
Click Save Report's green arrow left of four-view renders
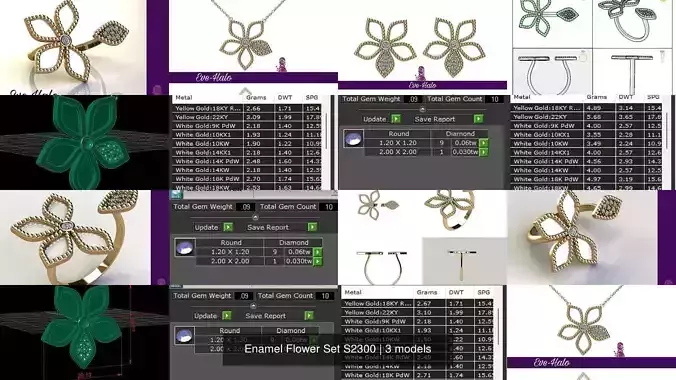pos(312,227)
